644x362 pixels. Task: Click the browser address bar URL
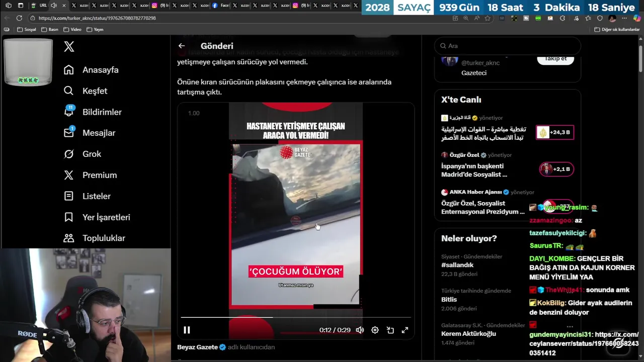(x=97, y=18)
